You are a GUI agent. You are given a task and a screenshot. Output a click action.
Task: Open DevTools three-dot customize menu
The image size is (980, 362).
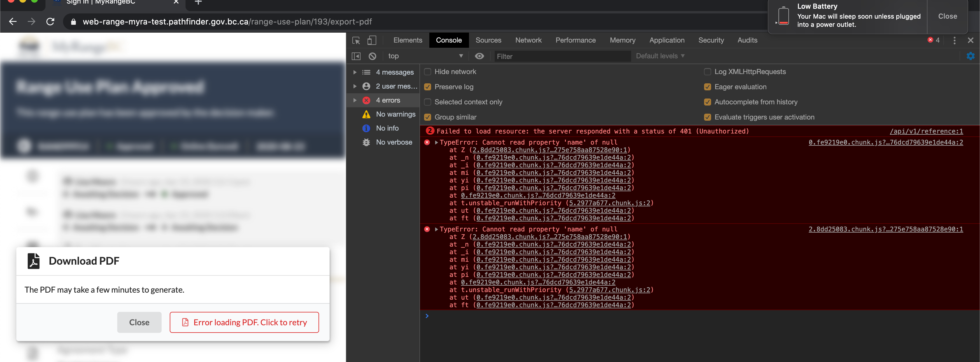pyautogui.click(x=954, y=40)
